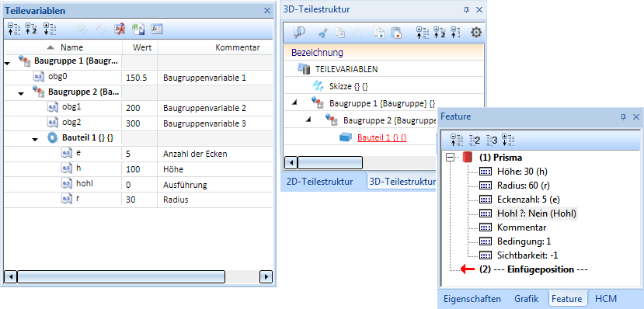Collapse Baugruppe 1 in Teilevariablen list
The width and height of the screenshot is (644, 309).
pos(7,63)
